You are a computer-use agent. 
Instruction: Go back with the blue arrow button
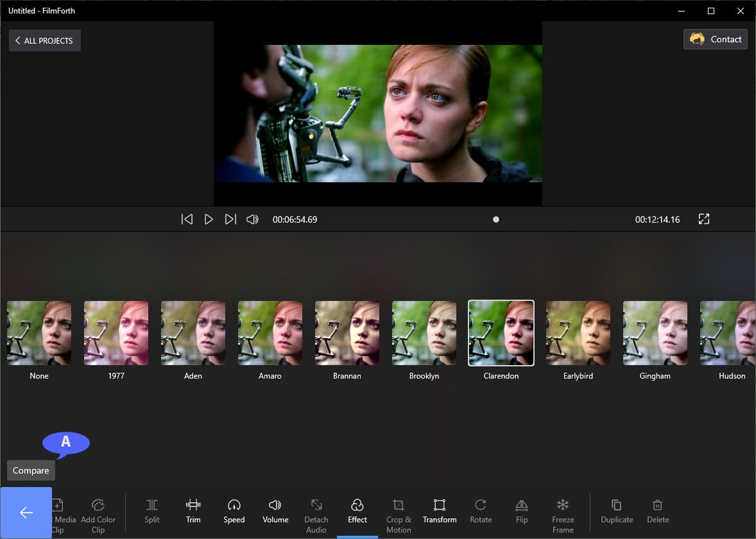pos(26,513)
